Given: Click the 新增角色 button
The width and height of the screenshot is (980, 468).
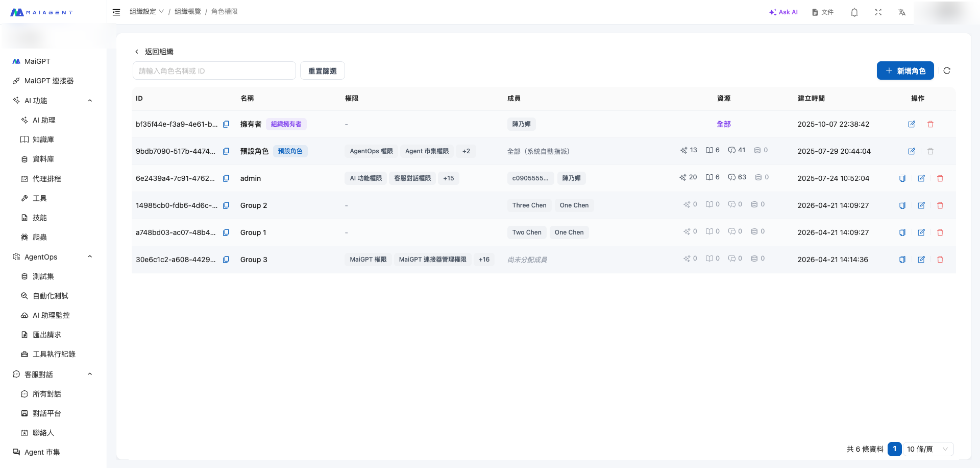Looking at the screenshot, I should pos(905,71).
